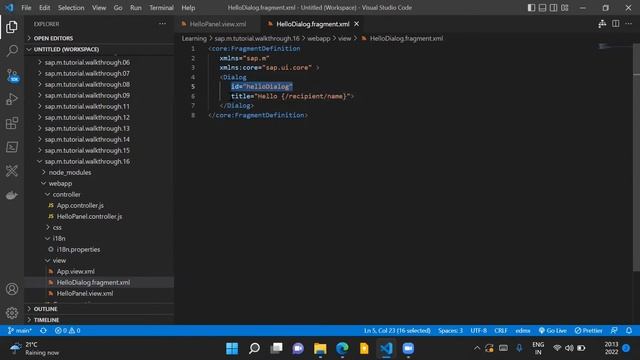Open the Explorer view in activity bar
Viewport: 640px width, 360px height.
12,27
